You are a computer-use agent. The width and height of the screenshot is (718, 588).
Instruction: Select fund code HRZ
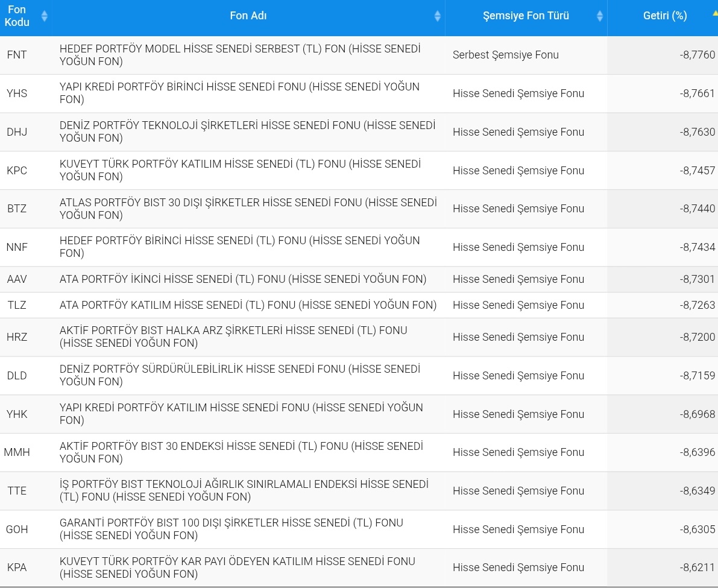(17, 337)
